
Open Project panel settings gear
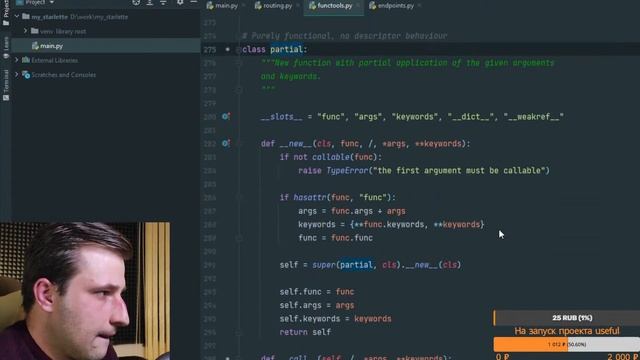tap(180, 2)
